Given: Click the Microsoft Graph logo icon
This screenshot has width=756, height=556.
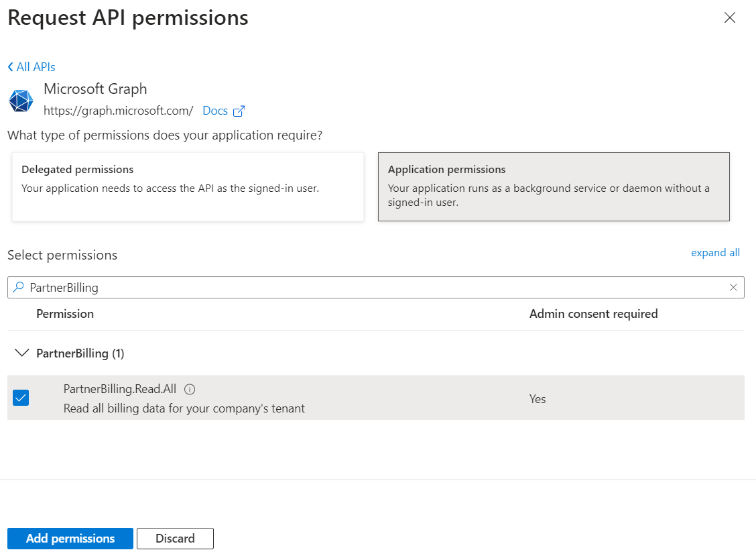Looking at the screenshot, I should 21,101.
